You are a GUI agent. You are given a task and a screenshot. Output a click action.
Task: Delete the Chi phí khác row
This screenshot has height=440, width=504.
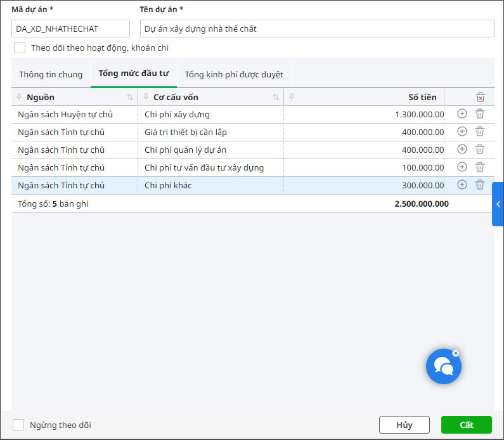pos(479,184)
